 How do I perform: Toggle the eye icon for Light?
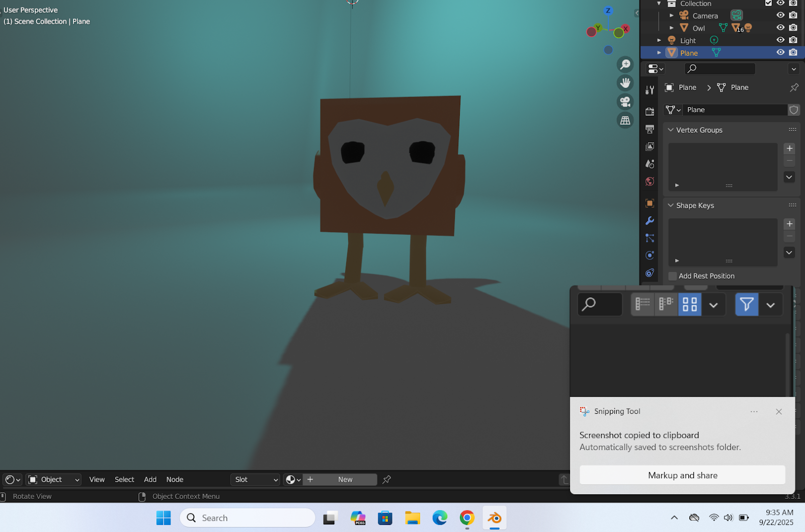point(780,40)
